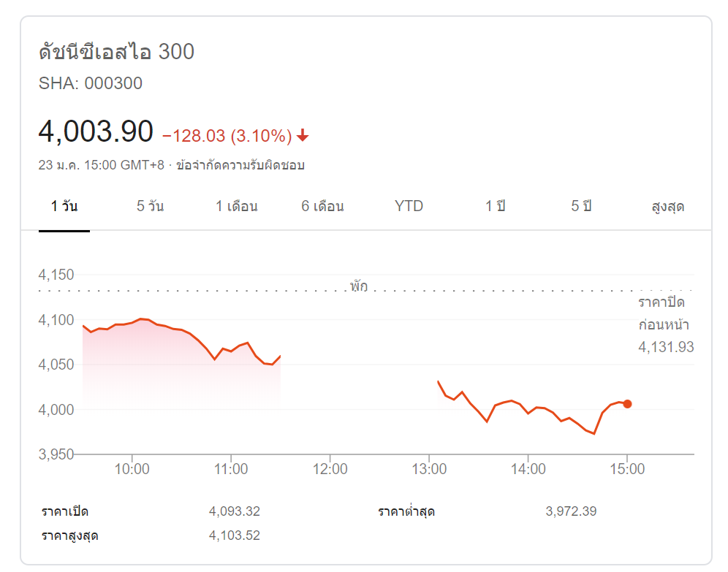This screenshot has width=728, height=572.
Task: Click the 13:00 time axis label
Action: point(429,469)
